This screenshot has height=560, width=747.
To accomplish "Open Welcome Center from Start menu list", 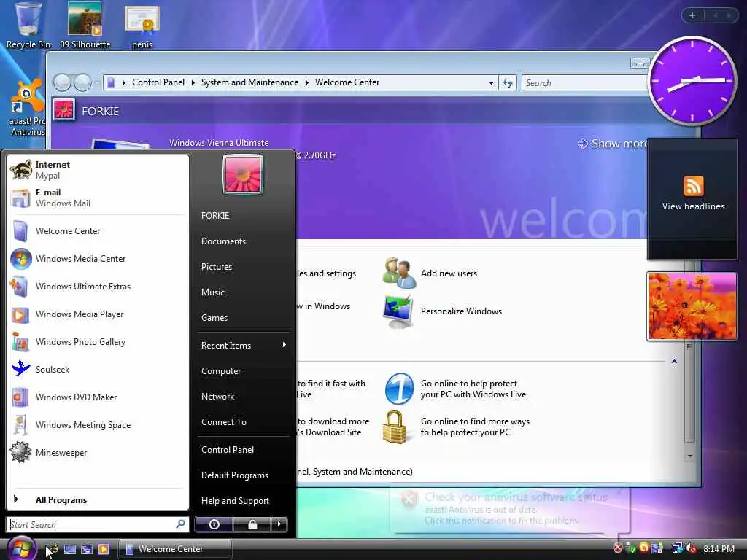I will [98, 231].
